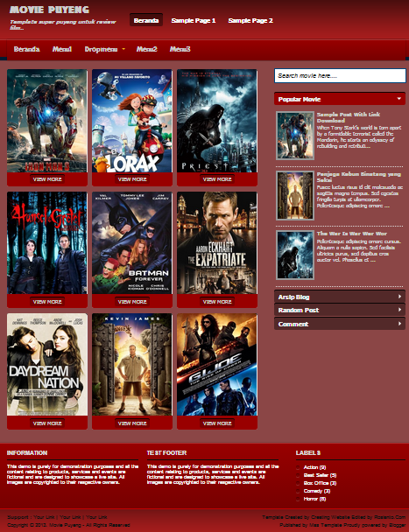
Task: Follow the Rosianto.Com footer link
Action: 390,517
